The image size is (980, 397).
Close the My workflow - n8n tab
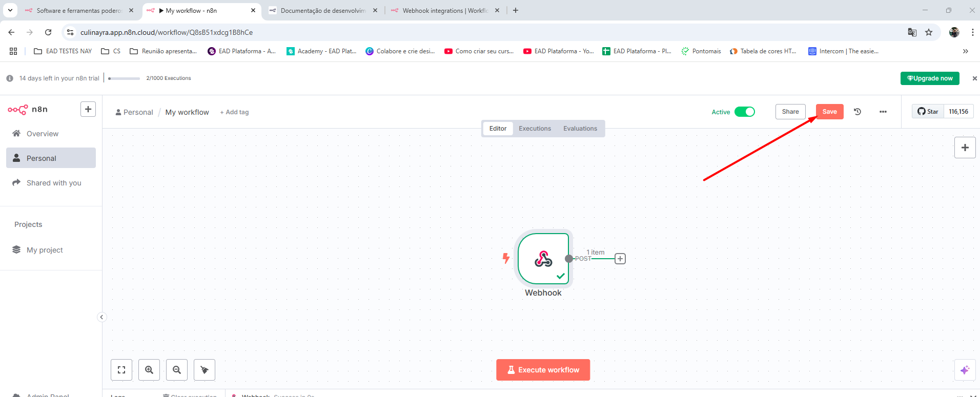[x=253, y=10]
